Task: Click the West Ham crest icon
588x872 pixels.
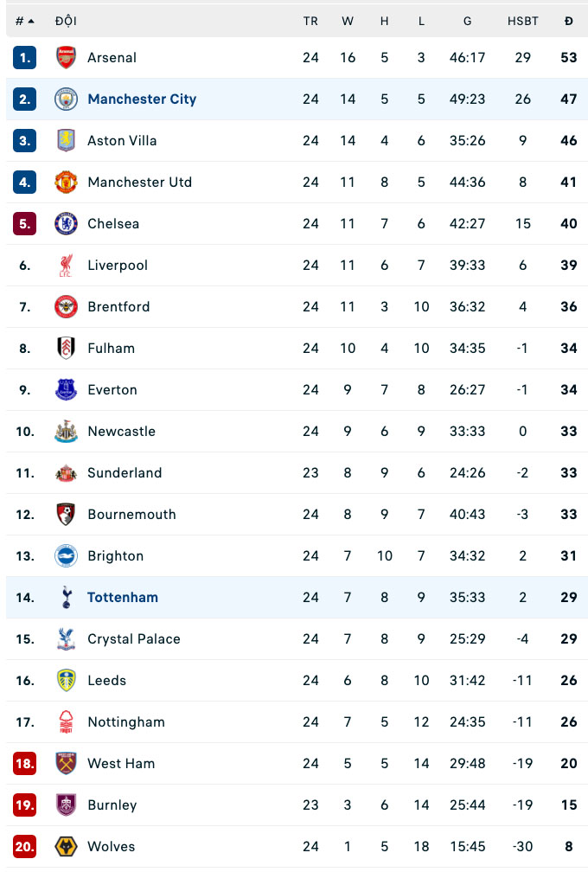Action: [66, 764]
